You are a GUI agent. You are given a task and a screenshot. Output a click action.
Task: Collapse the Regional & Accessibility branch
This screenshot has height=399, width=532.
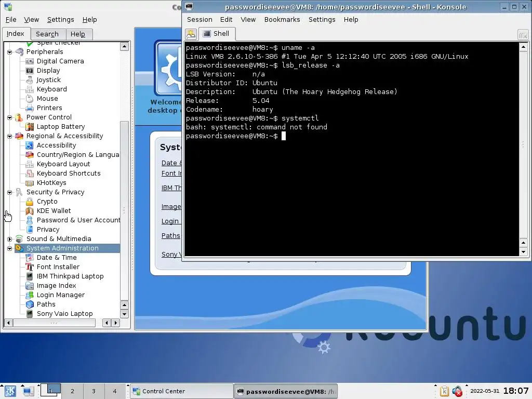point(9,136)
